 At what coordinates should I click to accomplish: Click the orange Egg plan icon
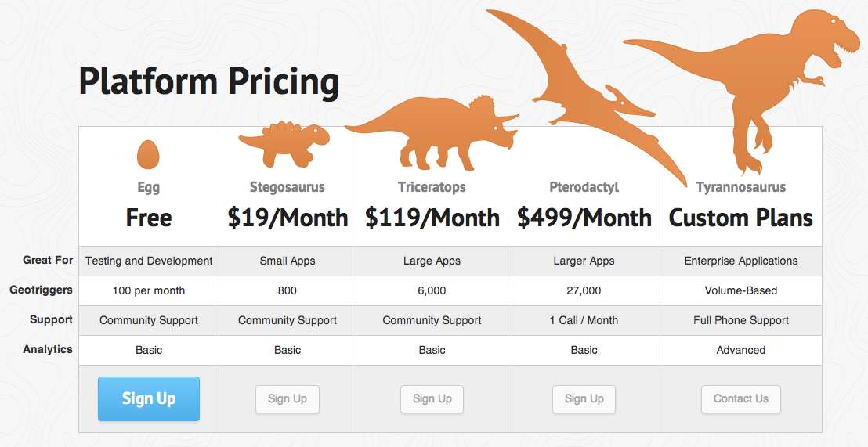[x=148, y=155]
